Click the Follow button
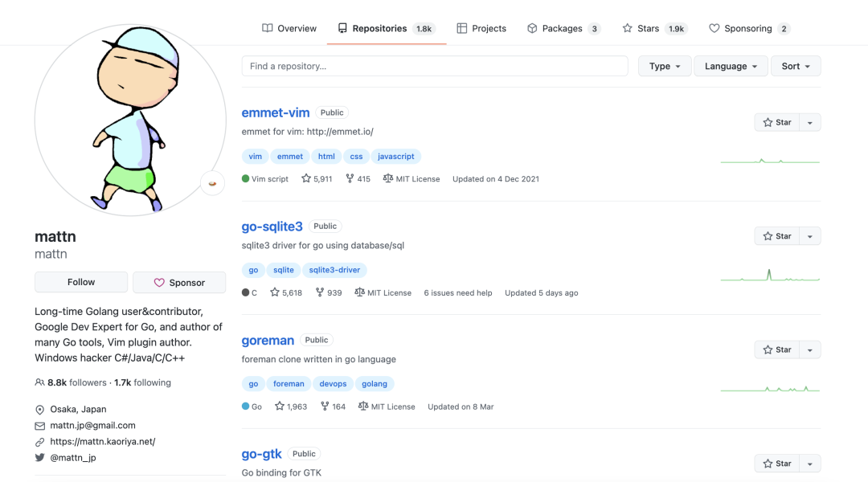868x482 pixels. coord(81,282)
